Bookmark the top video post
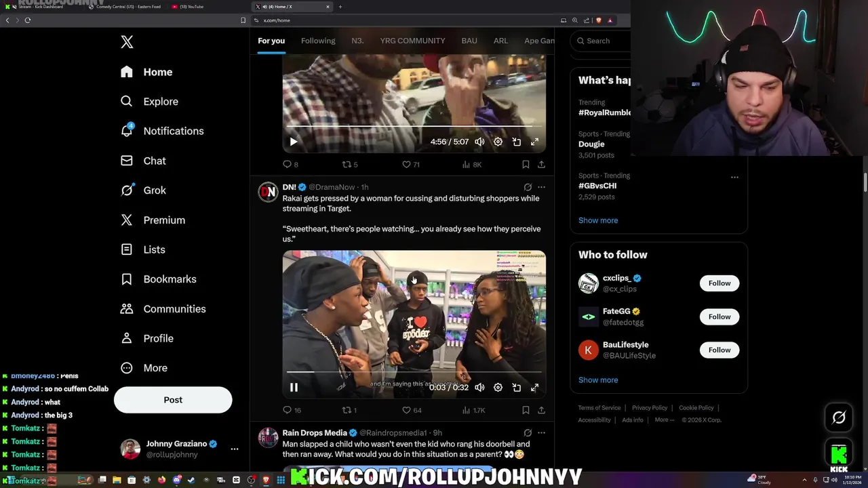Screen dimensions: 868x488 click(526, 164)
